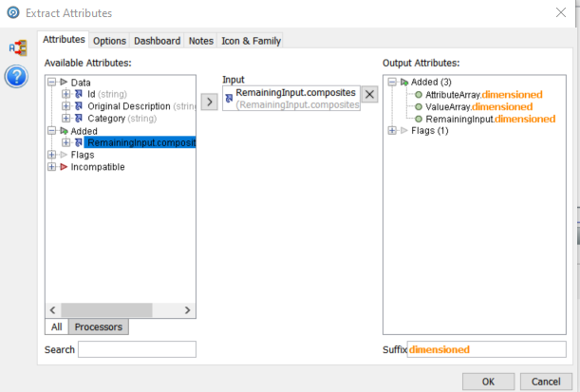The height and width of the screenshot is (392, 580).
Task: Click the Category attribute icon
Action: point(79,119)
